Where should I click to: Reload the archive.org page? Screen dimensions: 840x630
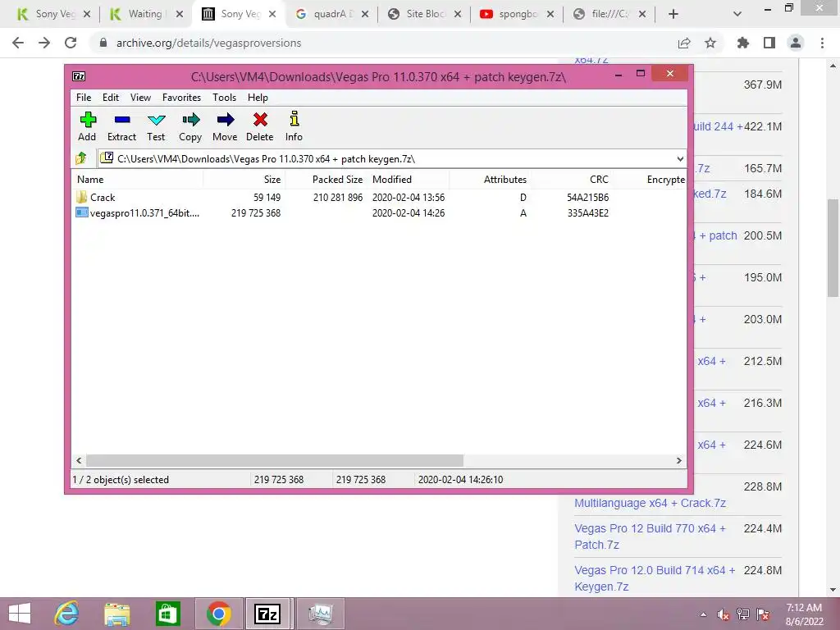71,43
